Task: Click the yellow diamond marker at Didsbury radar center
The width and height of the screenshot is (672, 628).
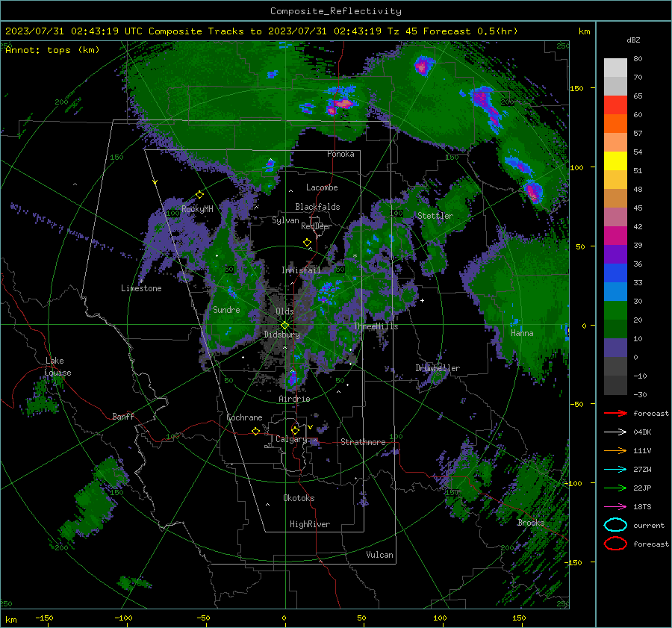Action: click(284, 325)
